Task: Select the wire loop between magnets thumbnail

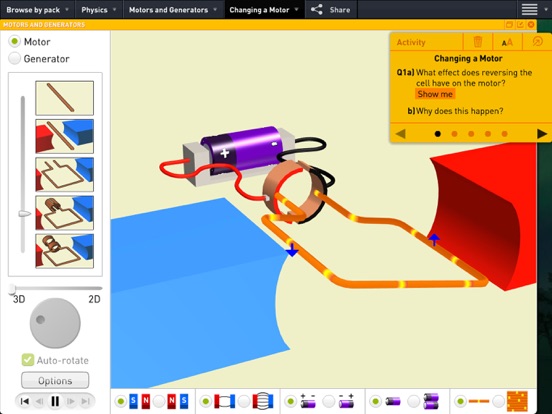Action: 64,175
